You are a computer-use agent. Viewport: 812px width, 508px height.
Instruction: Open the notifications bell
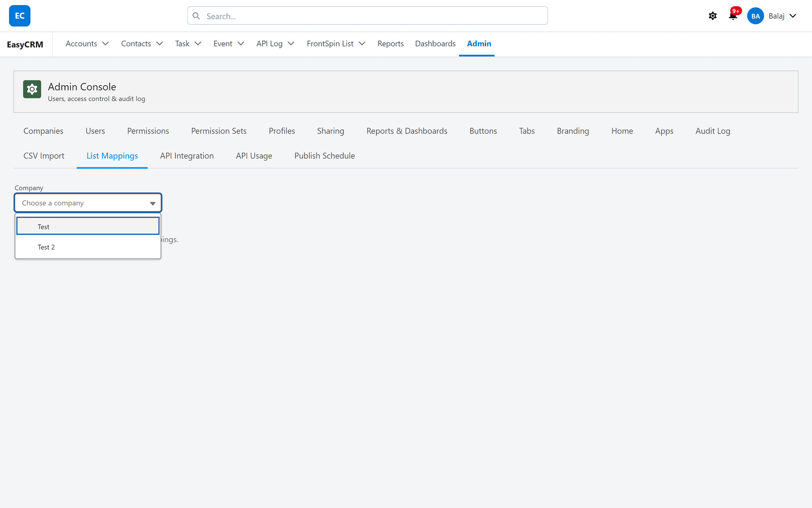point(733,16)
